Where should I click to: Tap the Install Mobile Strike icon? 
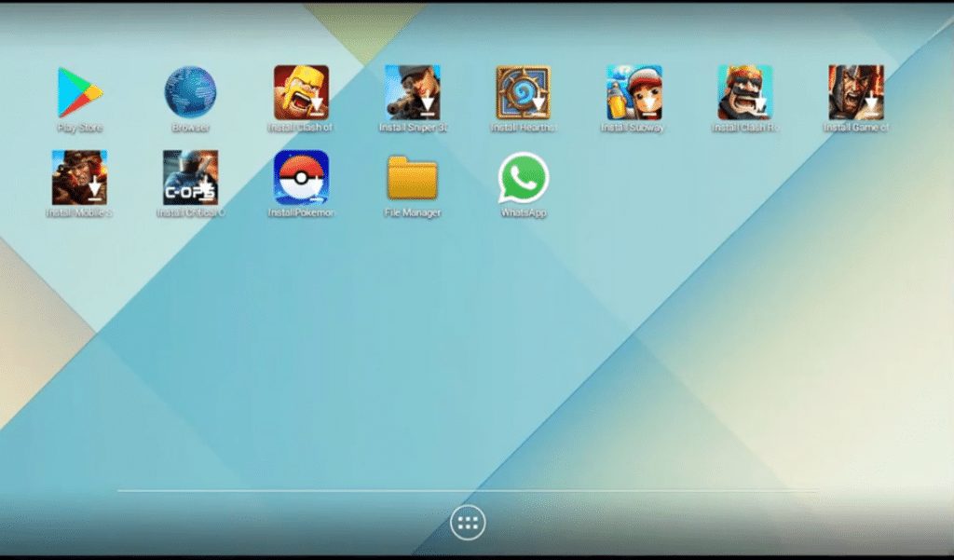click(x=80, y=178)
